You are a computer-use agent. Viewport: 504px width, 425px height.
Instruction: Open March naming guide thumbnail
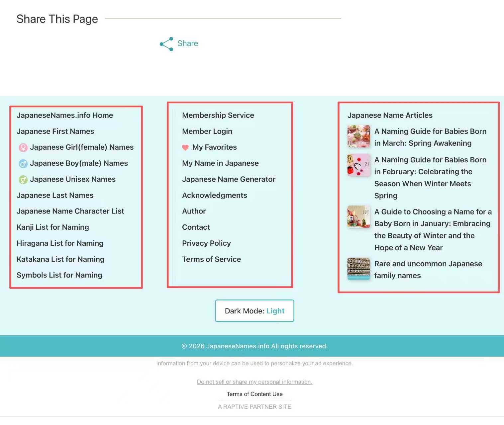coord(358,136)
